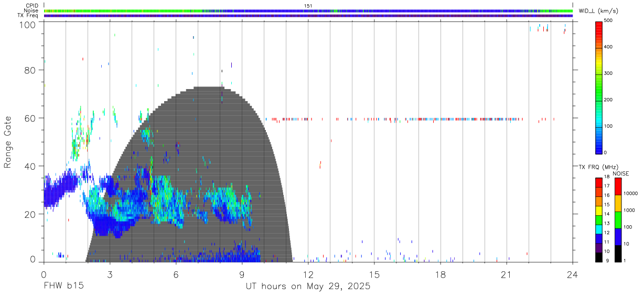
Task: Click the x-axis tick label 24
Action: coord(573,274)
